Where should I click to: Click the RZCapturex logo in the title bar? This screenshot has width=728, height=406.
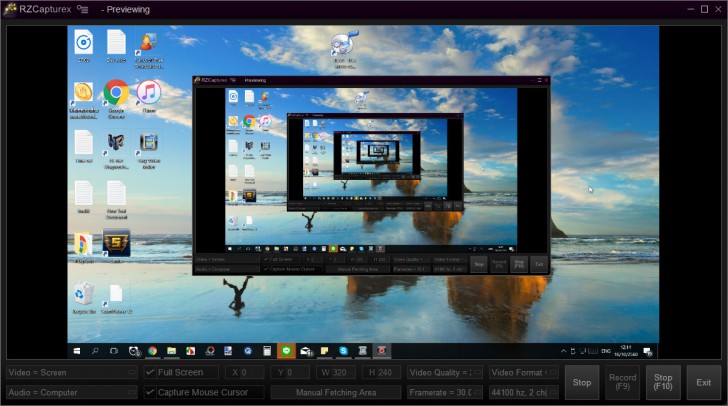[x=10, y=9]
